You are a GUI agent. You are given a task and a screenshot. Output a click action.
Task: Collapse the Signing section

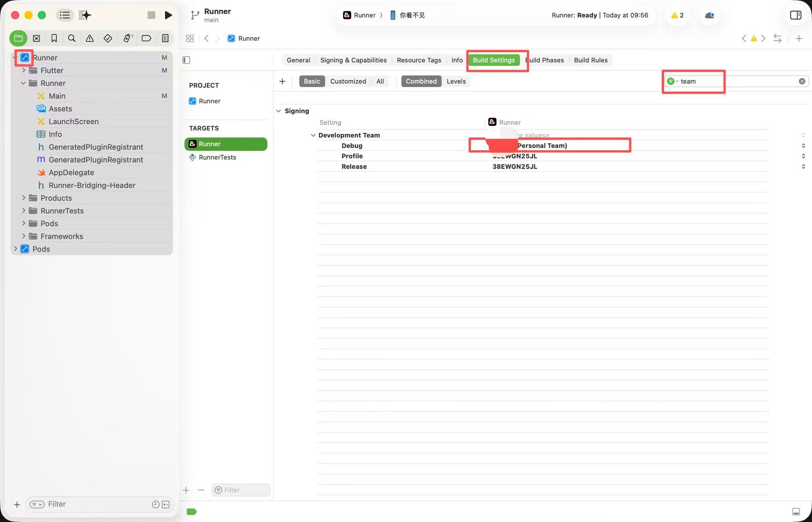[x=279, y=111]
